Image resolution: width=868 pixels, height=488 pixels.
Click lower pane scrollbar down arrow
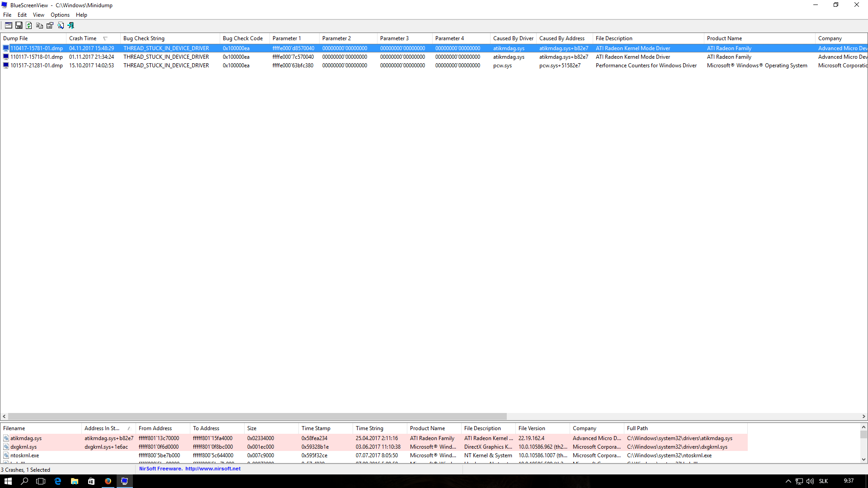tap(863, 460)
